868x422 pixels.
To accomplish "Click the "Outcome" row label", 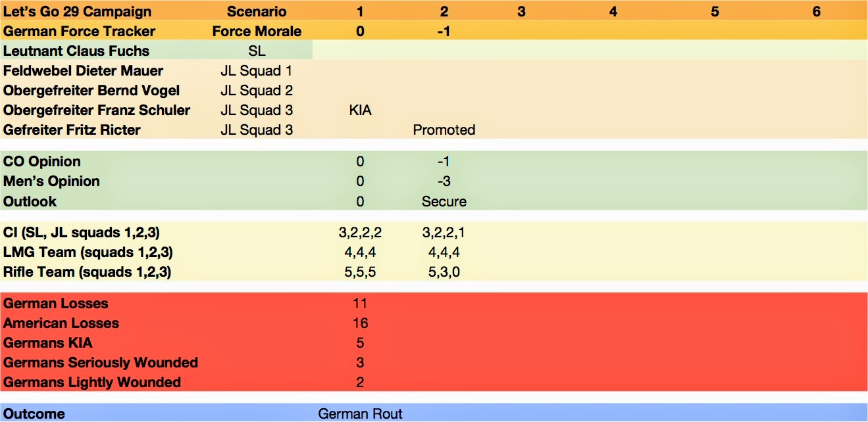I will 34,414.
